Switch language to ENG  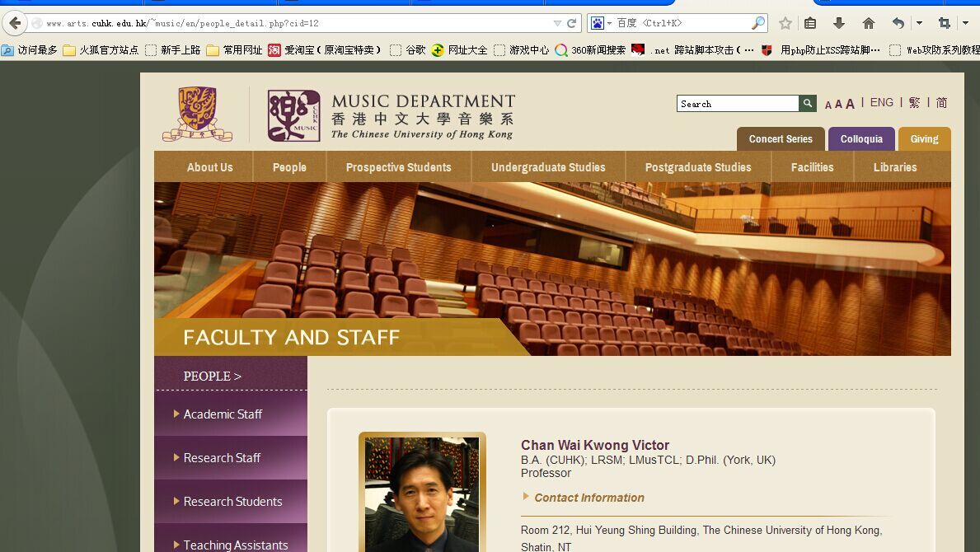click(x=881, y=102)
